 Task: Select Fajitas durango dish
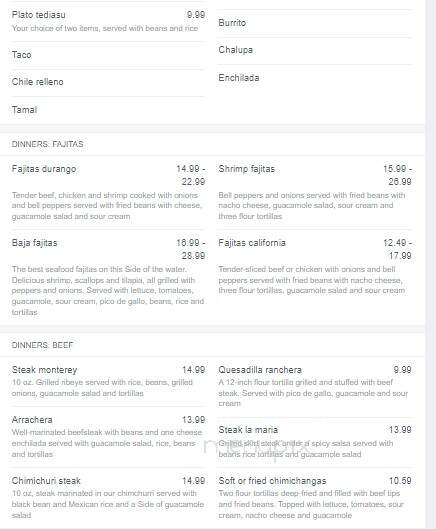pyautogui.click(x=44, y=169)
